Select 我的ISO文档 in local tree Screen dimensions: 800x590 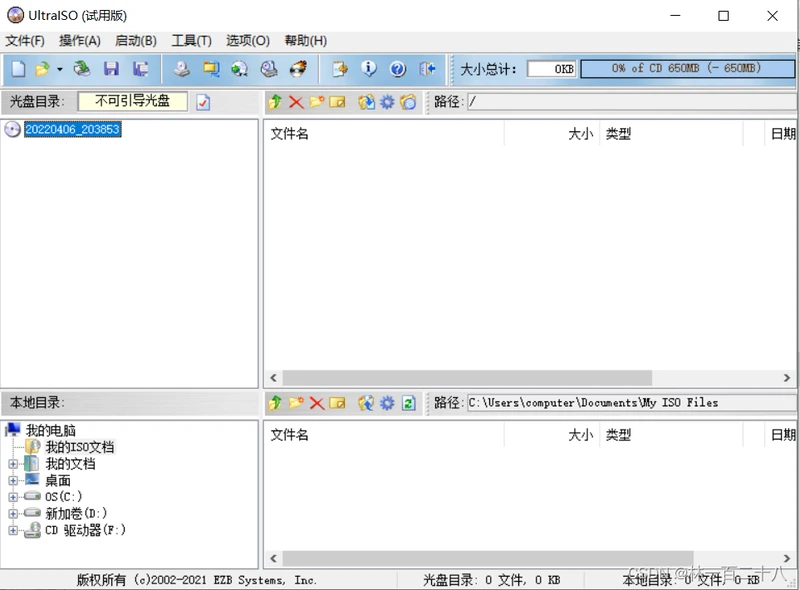tap(80, 447)
